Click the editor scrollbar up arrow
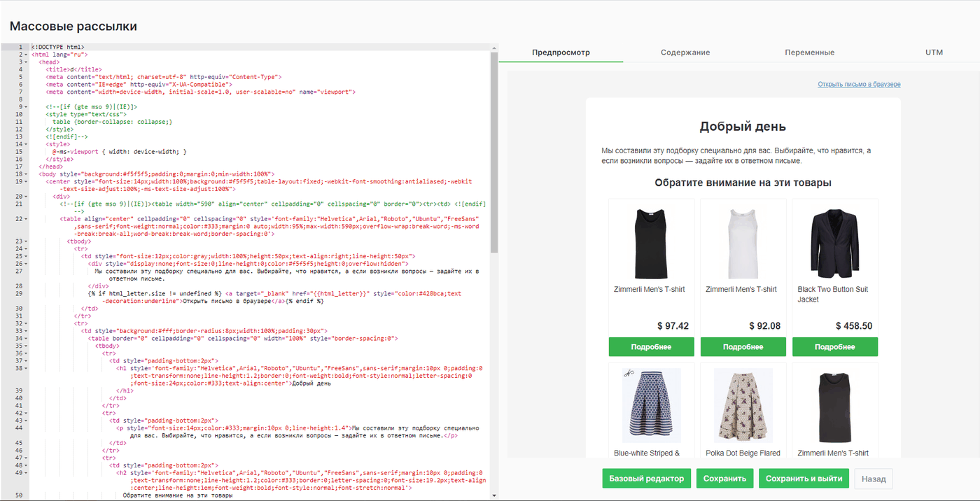Image resolution: width=980 pixels, height=501 pixels. click(x=494, y=47)
